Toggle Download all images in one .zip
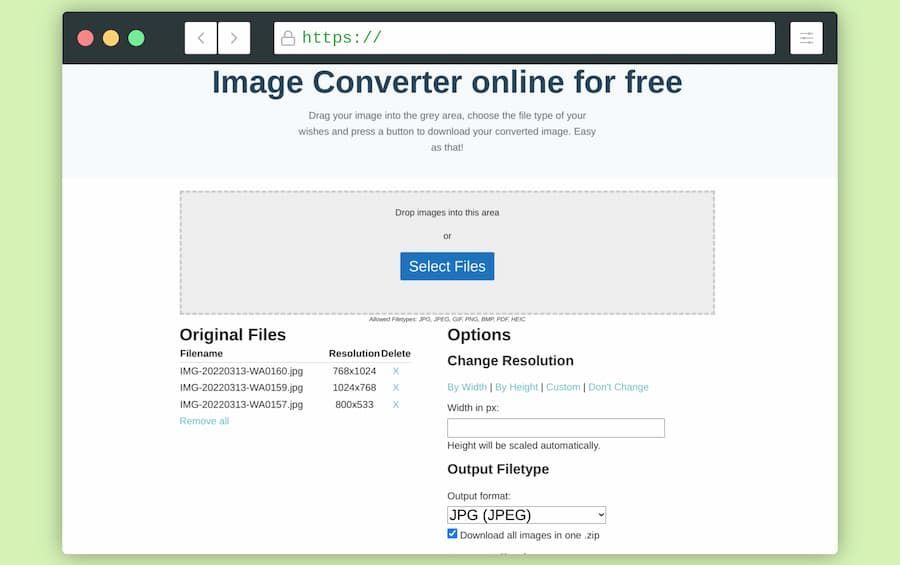Screen dimensions: 900x565 click(x=452, y=534)
